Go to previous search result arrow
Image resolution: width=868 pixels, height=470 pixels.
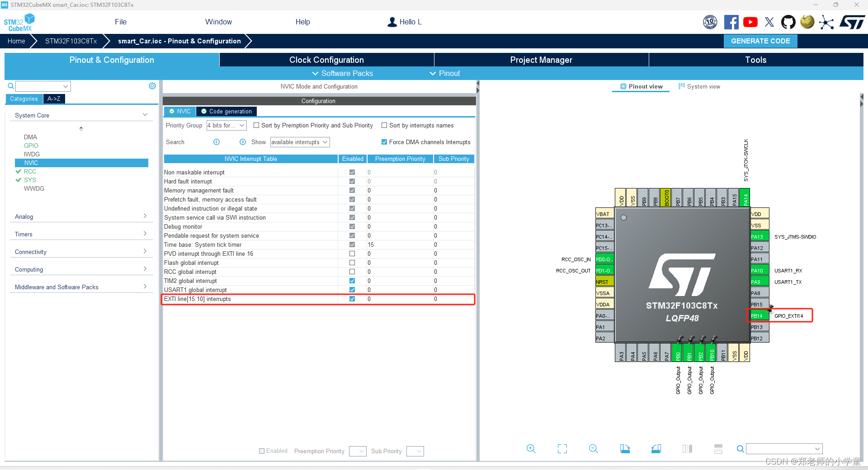click(217, 142)
